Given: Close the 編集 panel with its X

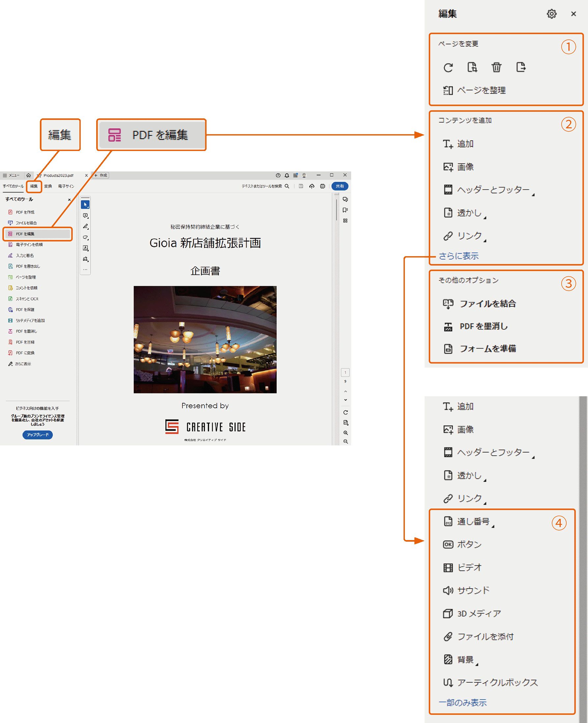Looking at the screenshot, I should pos(574,14).
